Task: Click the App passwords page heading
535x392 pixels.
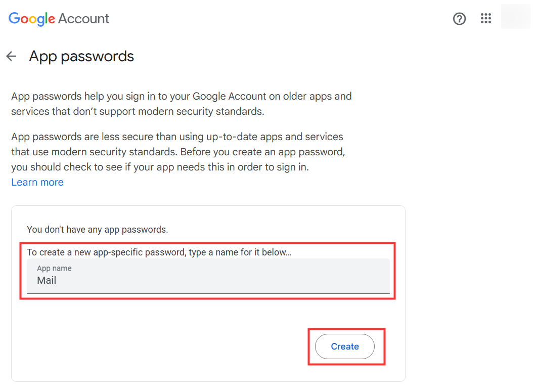Action: 81,56
